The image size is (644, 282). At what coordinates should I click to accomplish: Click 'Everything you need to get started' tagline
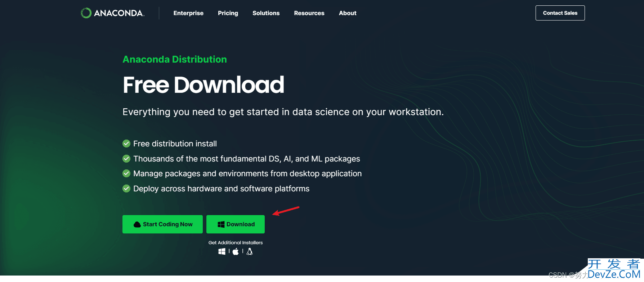[283, 112]
